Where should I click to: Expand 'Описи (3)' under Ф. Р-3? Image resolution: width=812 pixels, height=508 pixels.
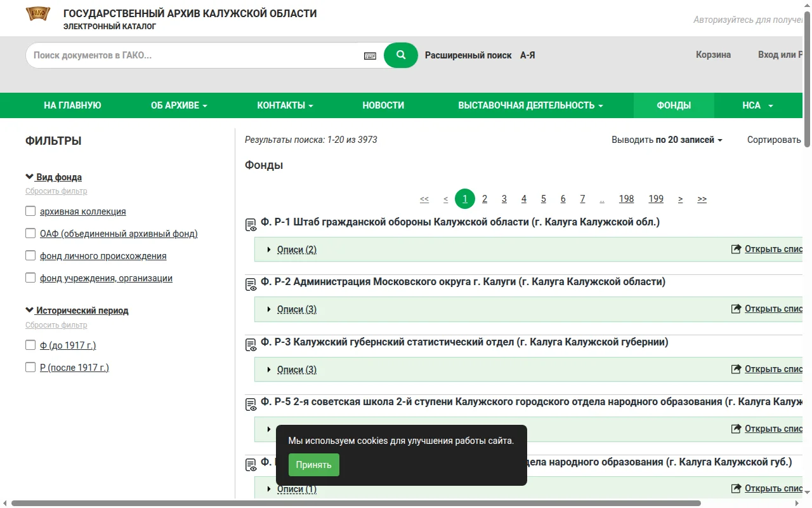(296, 370)
